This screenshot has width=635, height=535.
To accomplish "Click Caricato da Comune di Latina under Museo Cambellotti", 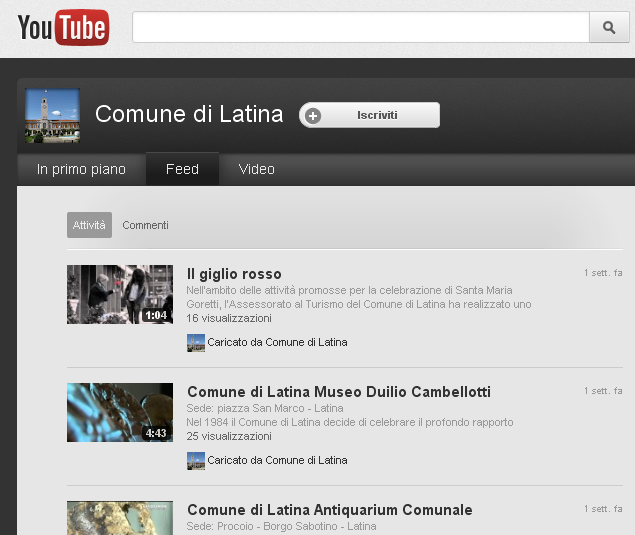I will coord(277,460).
